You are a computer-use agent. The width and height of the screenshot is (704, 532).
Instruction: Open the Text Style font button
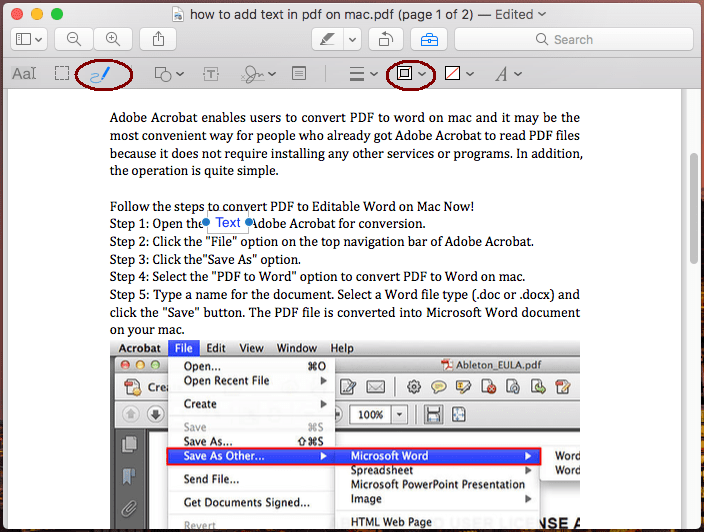(502, 74)
